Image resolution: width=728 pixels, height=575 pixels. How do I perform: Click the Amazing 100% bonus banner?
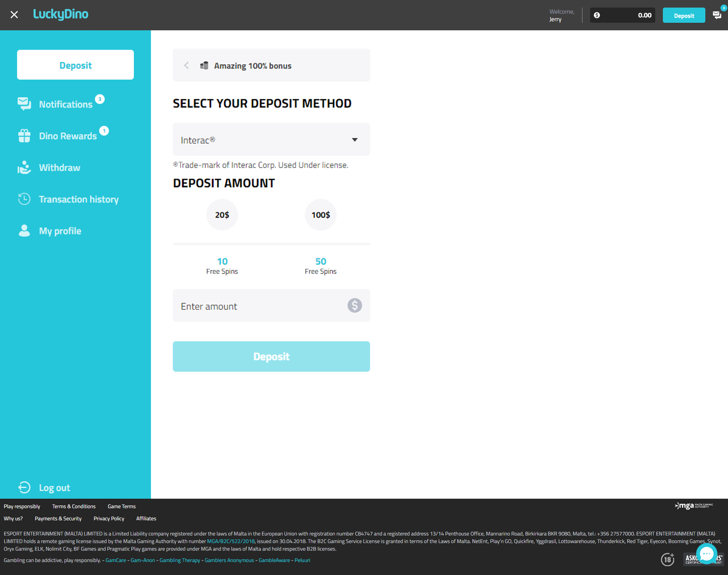coord(271,65)
